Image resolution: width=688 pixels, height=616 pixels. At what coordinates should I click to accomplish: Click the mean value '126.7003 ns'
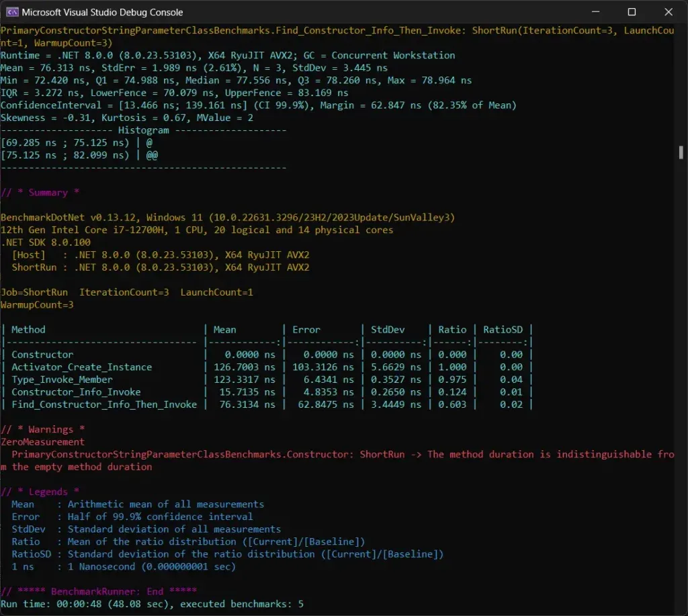pyautogui.click(x=245, y=367)
